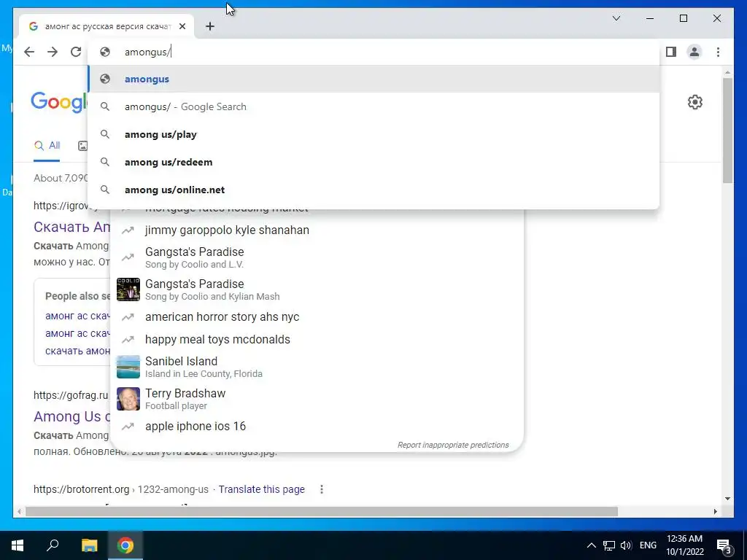Select 'among us/play' suggestion
Image resolution: width=747 pixels, height=560 pixels.
pos(374,134)
